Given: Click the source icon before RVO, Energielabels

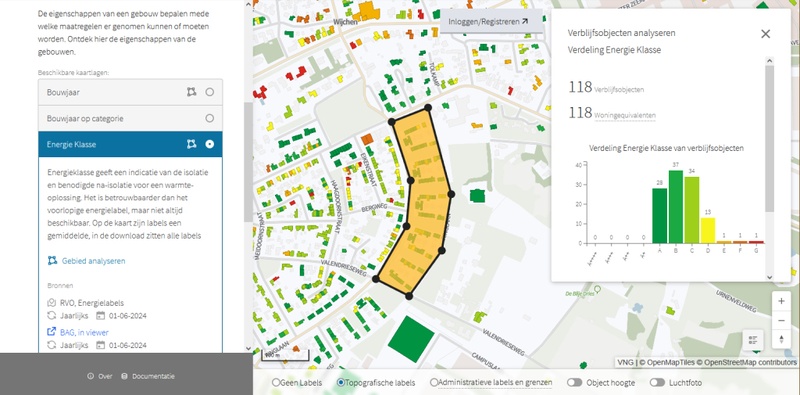Looking at the screenshot, I should coord(51,303).
